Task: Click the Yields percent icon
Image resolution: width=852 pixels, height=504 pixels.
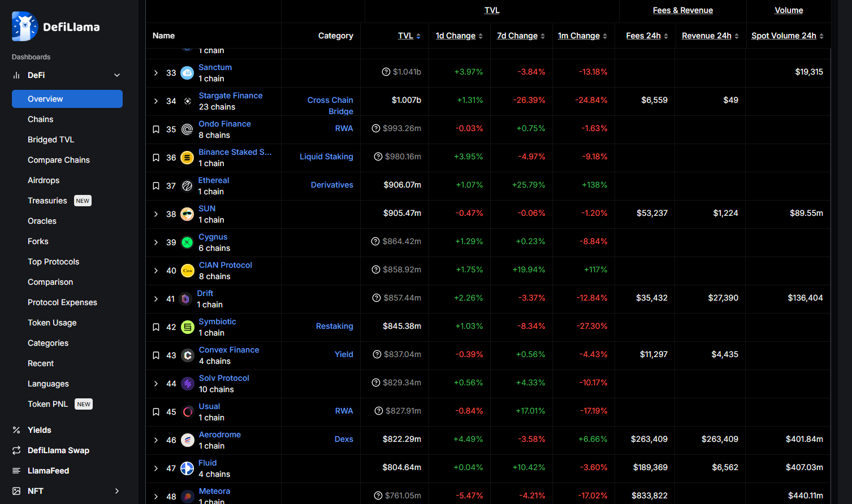Action: pos(16,430)
